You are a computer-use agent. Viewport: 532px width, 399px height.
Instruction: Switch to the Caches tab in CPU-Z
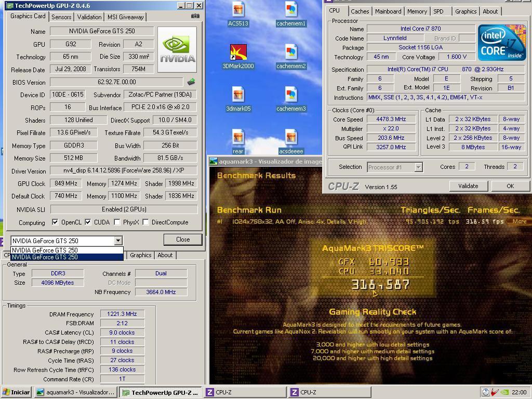click(360, 11)
